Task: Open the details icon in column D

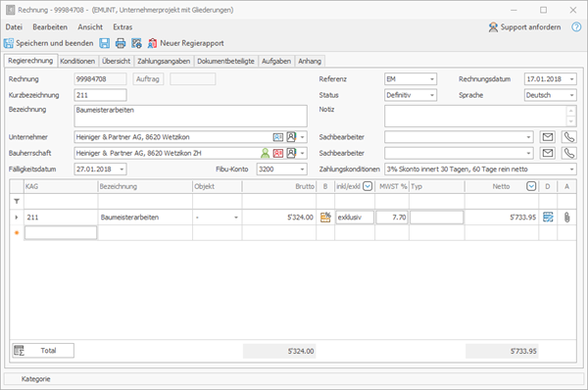Action: (548, 218)
